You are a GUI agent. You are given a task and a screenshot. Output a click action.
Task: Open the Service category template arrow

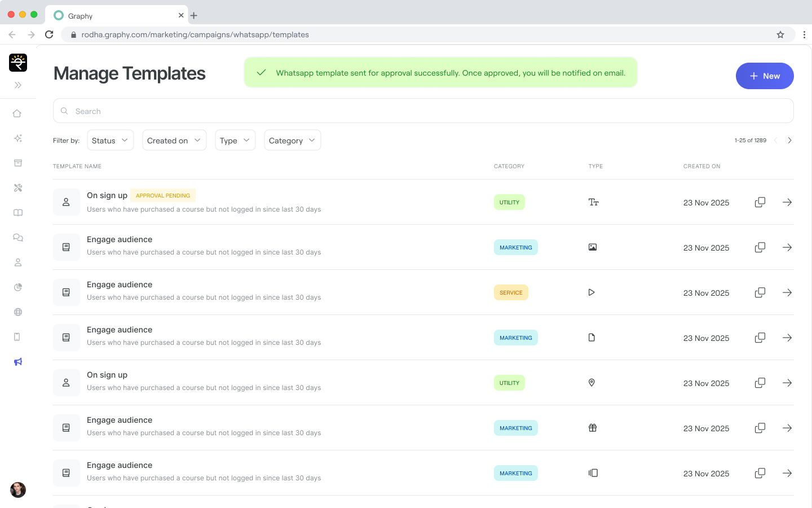[787, 292]
